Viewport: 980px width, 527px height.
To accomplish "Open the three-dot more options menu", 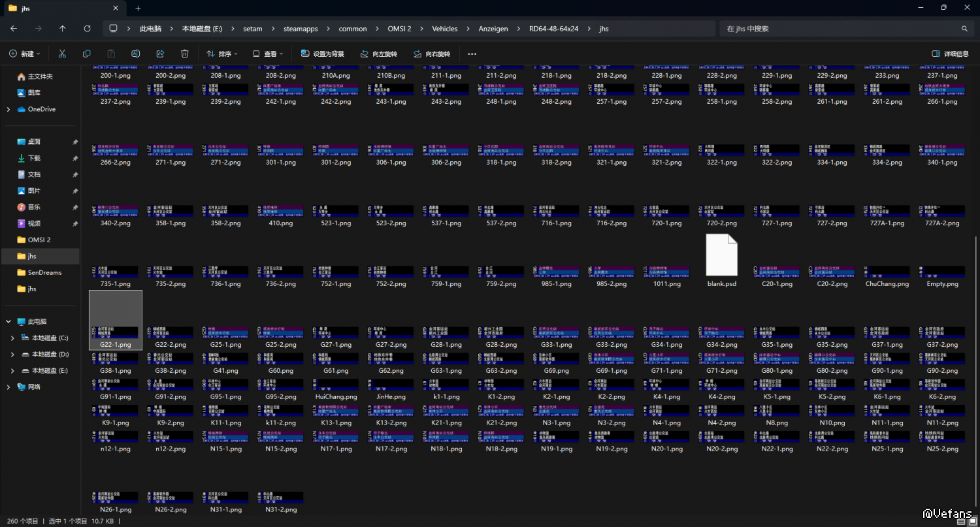I will [x=472, y=54].
